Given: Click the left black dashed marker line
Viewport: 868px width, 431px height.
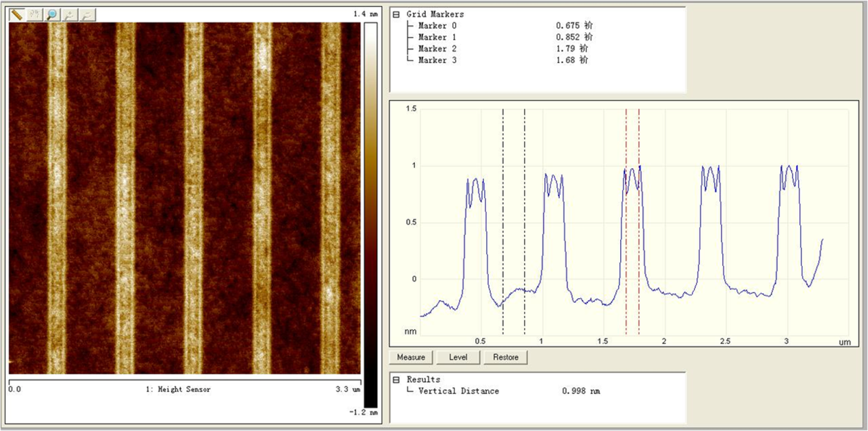Looking at the screenshot, I should tap(503, 219).
